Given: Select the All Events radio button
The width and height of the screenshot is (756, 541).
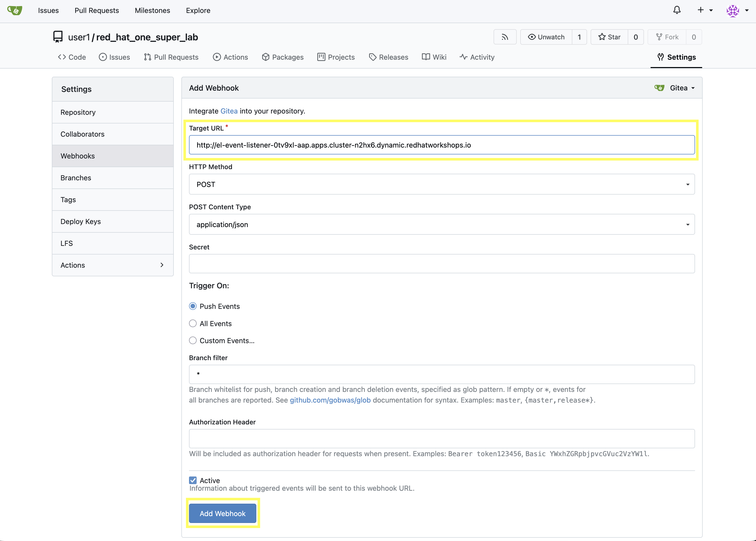Looking at the screenshot, I should pyautogui.click(x=193, y=323).
